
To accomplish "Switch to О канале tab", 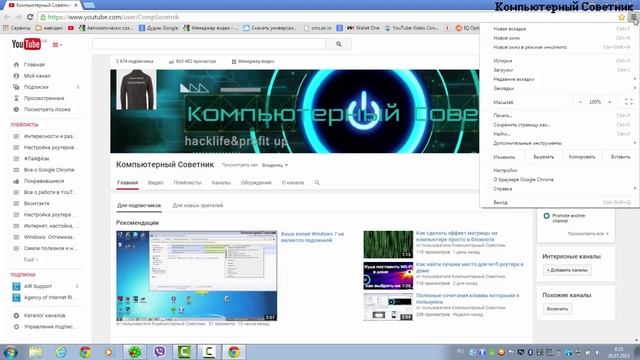I will point(293,183).
